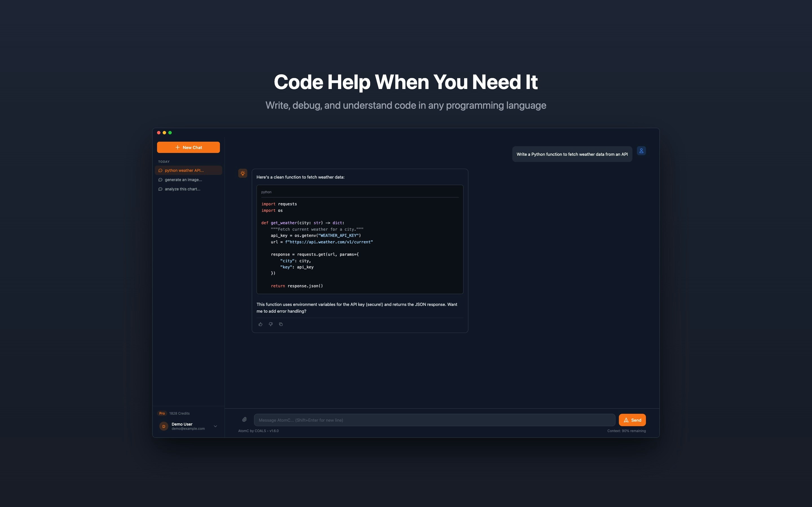Copy the assistant response using copy icon
This screenshot has width=812, height=507.
click(x=281, y=324)
